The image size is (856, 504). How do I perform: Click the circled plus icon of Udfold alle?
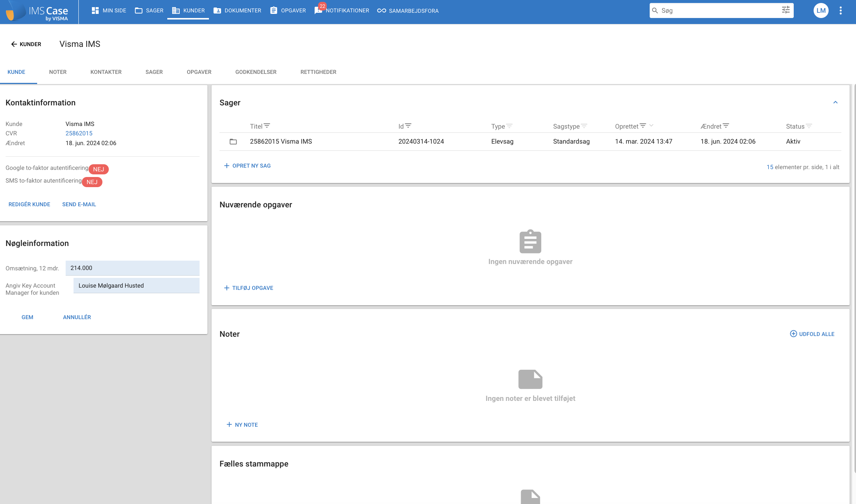(x=793, y=334)
